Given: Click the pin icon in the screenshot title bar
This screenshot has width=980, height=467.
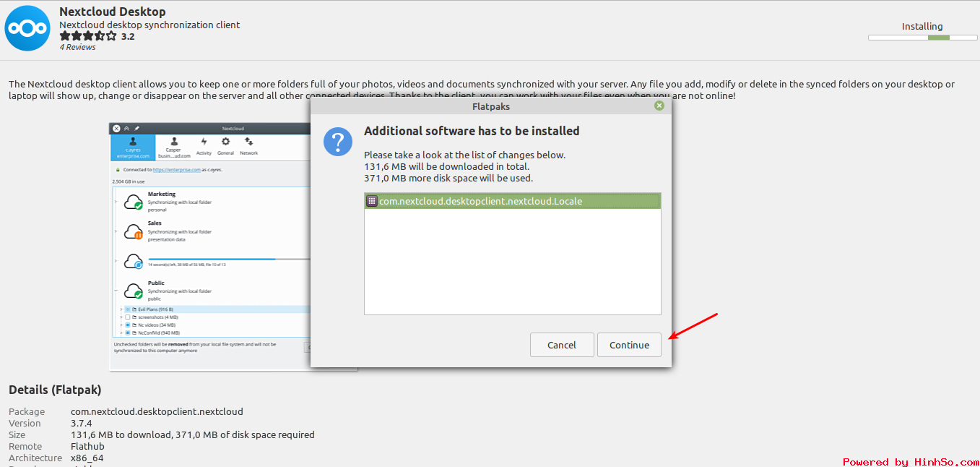Looking at the screenshot, I should (136, 129).
